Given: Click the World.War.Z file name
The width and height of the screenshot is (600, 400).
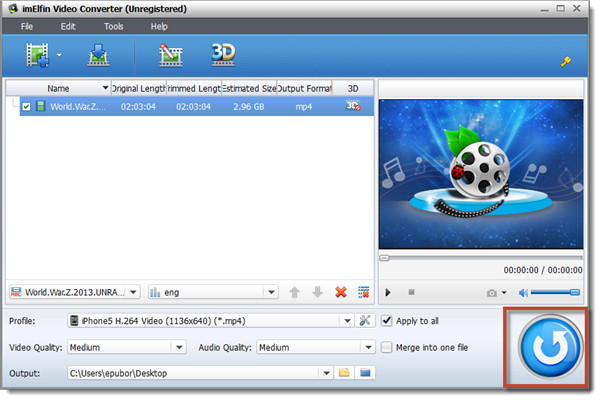Looking at the screenshot, I should pos(78,106).
